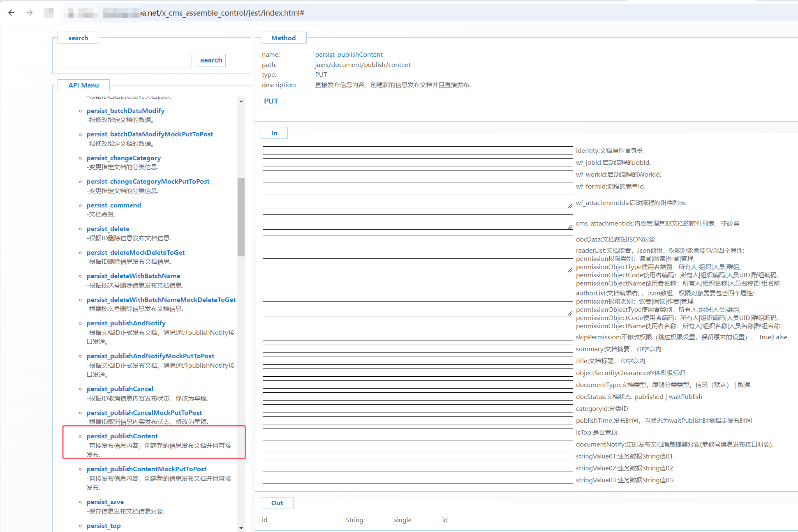Open persist_publishContentMockPutToPost entry
The width and height of the screenshot is (798, 532).
coord(146,469)
